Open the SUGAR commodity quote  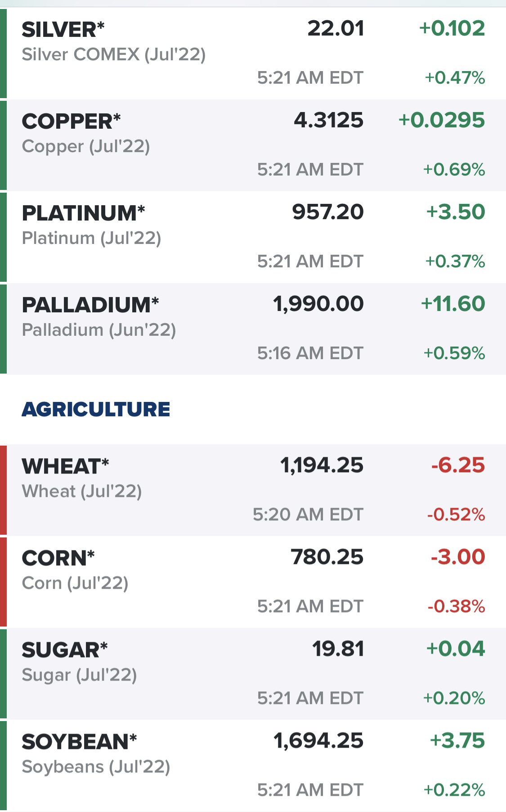coord(253,674)
